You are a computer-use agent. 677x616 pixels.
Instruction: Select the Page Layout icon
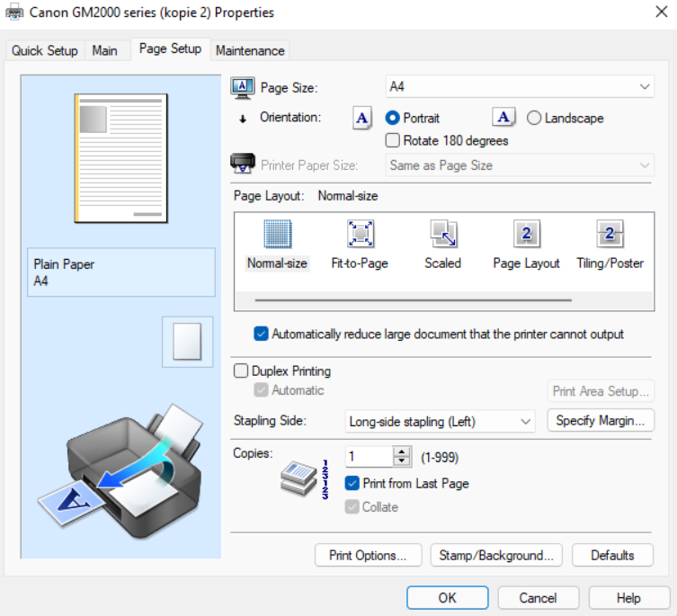pyautogui.click(x=526, y=234)
